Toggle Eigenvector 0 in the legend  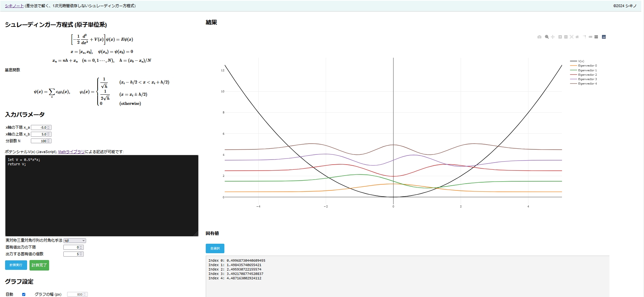583,66
